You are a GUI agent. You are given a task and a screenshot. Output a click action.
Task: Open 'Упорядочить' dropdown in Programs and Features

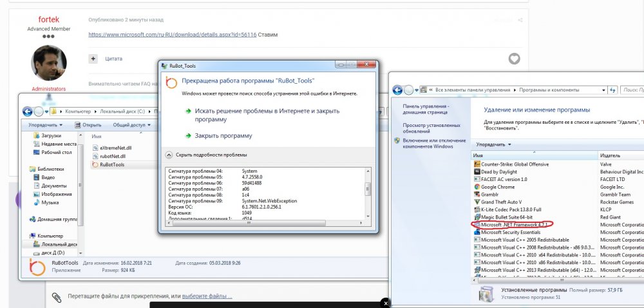[x=493, y=144]
